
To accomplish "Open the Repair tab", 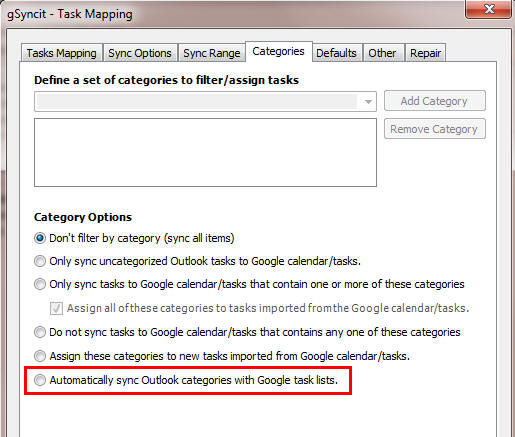I will [x=425, y=53].
